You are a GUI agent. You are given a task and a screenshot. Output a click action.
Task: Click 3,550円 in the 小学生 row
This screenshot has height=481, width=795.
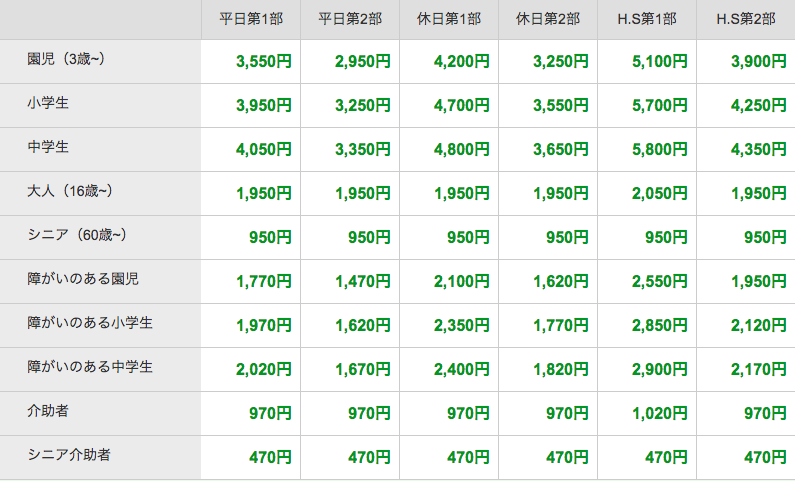[560, 105]
